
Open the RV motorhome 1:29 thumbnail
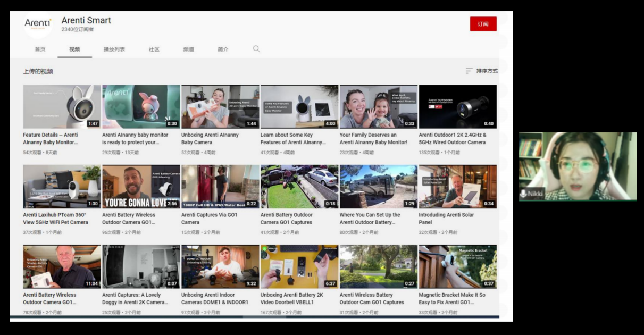[379, 187]
